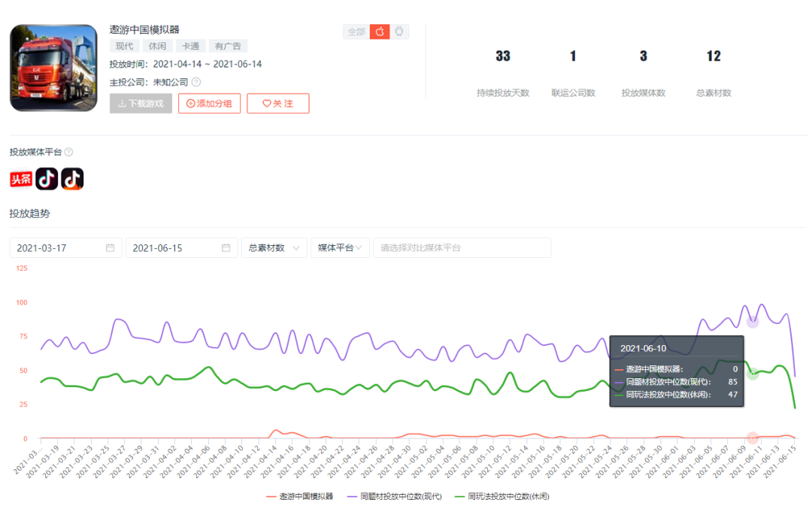The image size is (812, 524).
Task: Expand the 媒体平台 dropdown
Action: [341, 247]
